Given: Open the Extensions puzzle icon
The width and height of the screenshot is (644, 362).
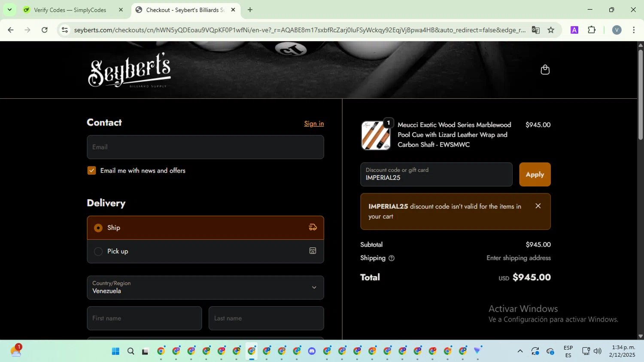Looking at the screenshot, I should (592, 30).
